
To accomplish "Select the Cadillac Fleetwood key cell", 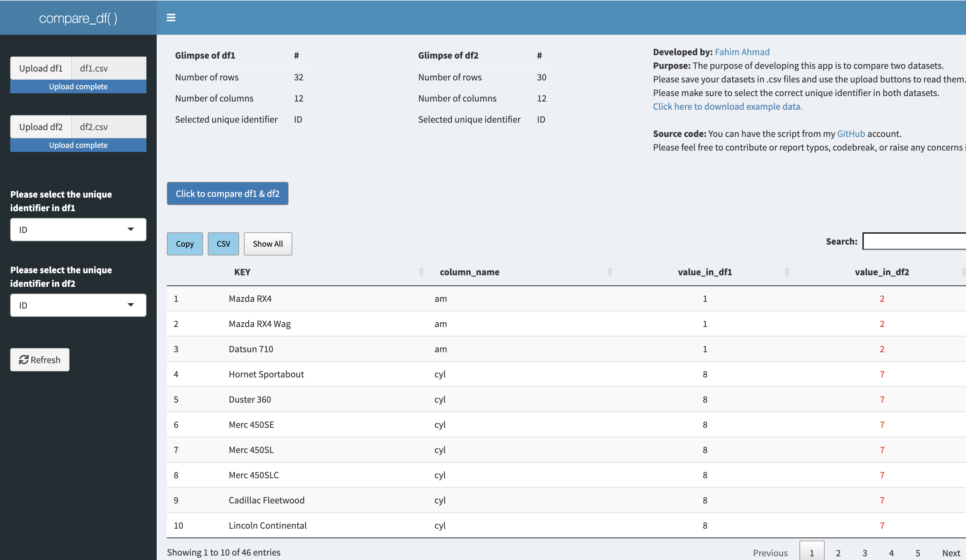I will pos(266,500).
